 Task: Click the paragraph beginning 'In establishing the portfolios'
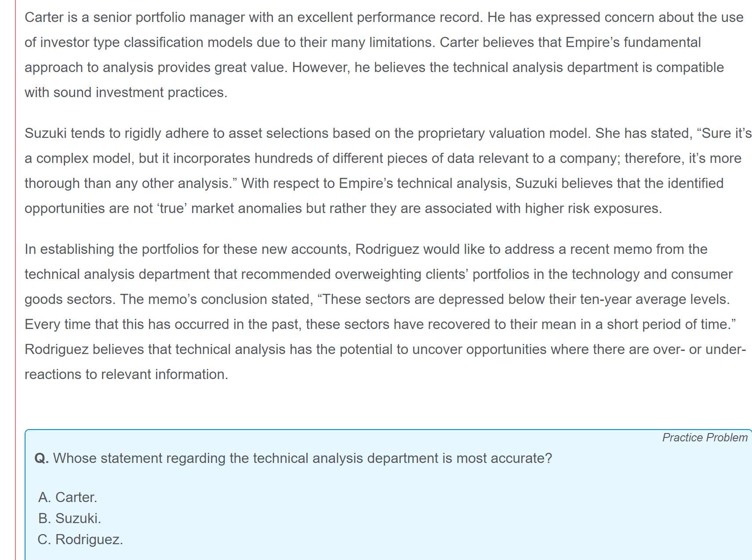[x=385, y=312]
